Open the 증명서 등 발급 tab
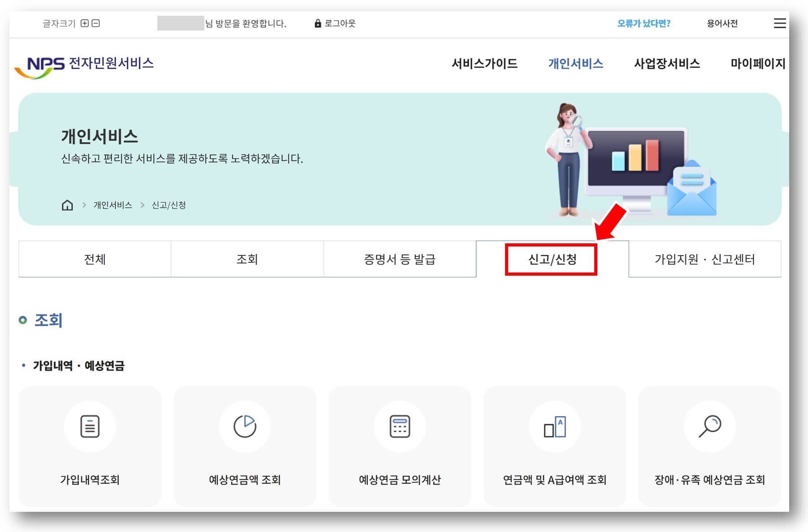This screenshot has width=808, height=532. (x=399, y=259)
